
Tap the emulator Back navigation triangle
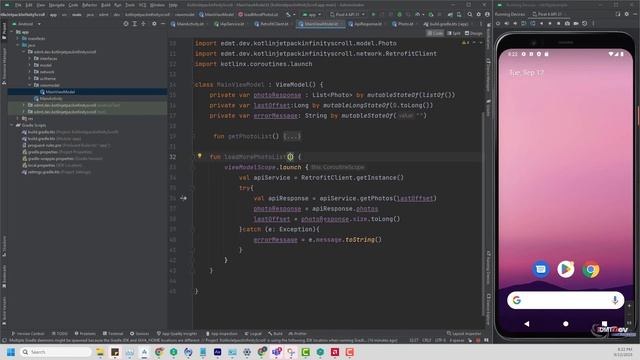(527, 324)
